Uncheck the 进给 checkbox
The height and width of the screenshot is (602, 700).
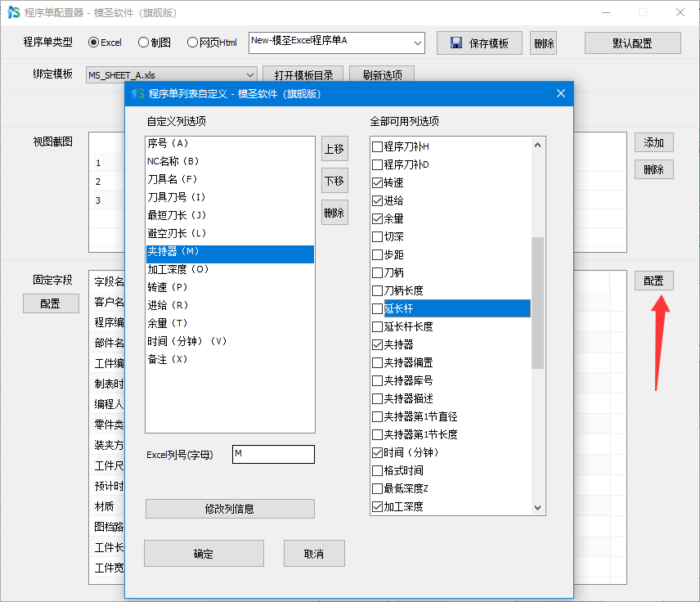click(377, 200)
